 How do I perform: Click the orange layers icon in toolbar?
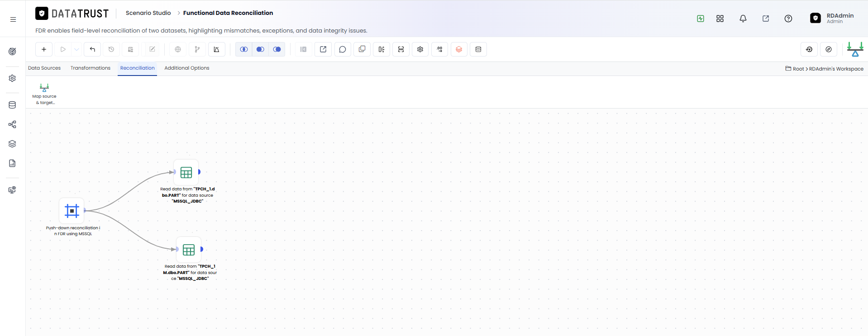click(x=459, y=49)
